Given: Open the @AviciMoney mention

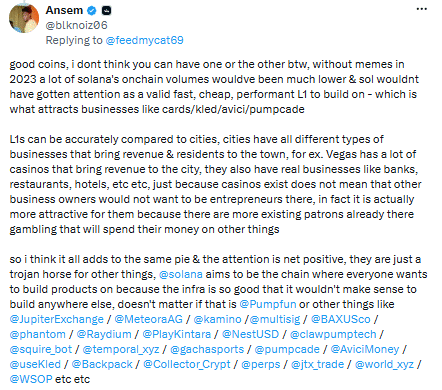Looking at the screenshot, I should click(365, 349).
